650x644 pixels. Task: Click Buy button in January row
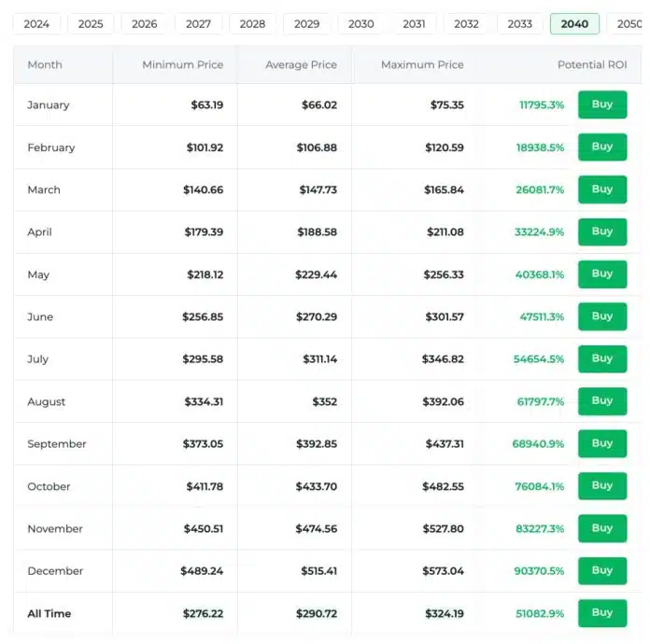coord(601,105)
